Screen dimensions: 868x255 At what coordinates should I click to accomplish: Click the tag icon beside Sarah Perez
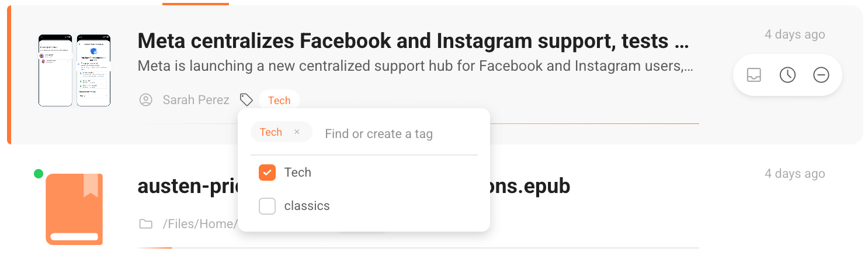click(246, 100)
